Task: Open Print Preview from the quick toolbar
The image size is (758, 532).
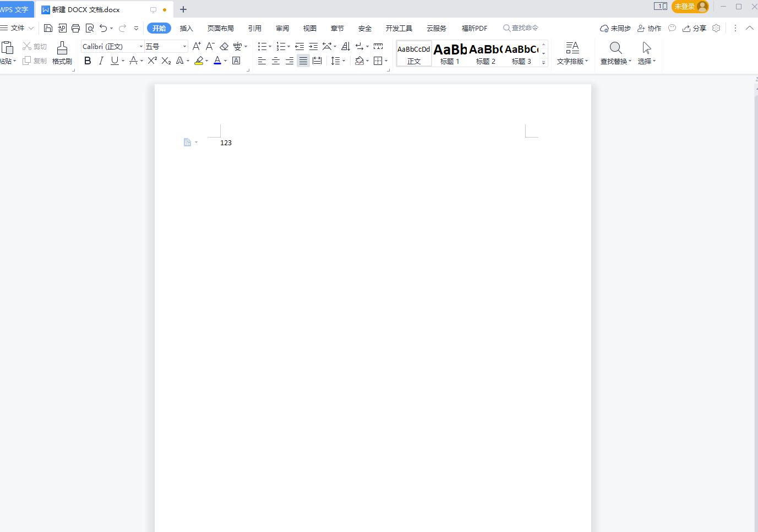Action: click(x=90, y=28)
